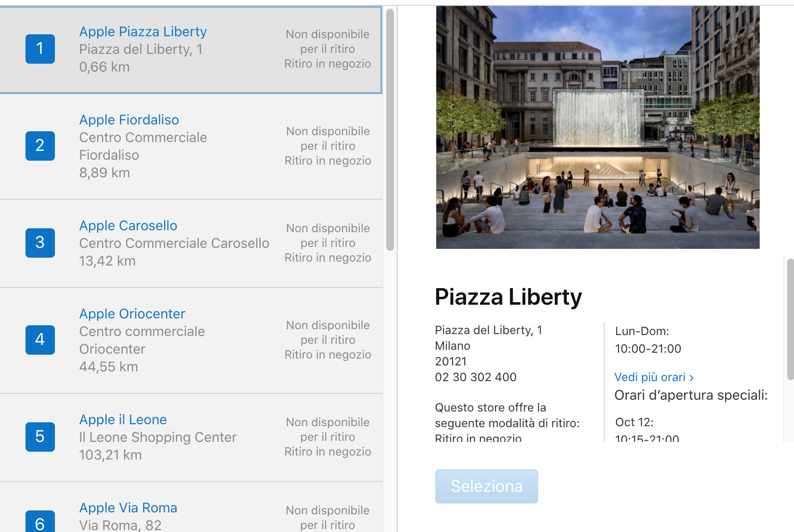Click the 0,66 km distance text

[x=104, y=67]
